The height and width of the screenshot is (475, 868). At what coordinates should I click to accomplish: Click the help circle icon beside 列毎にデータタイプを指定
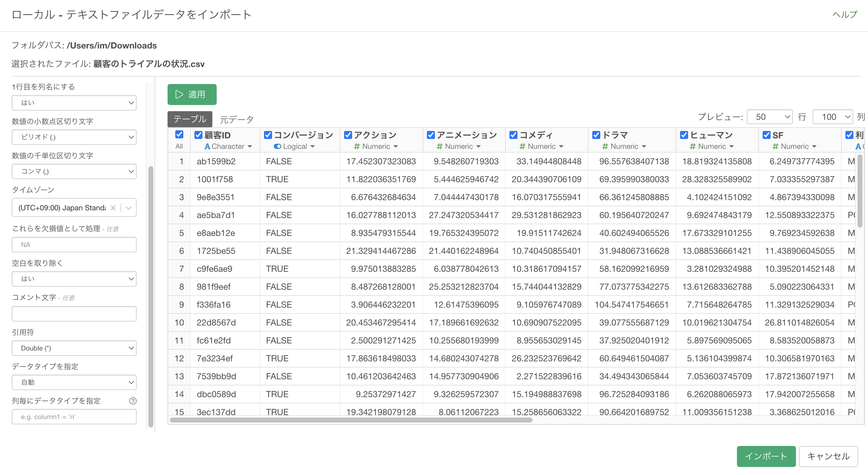(133, 401)
